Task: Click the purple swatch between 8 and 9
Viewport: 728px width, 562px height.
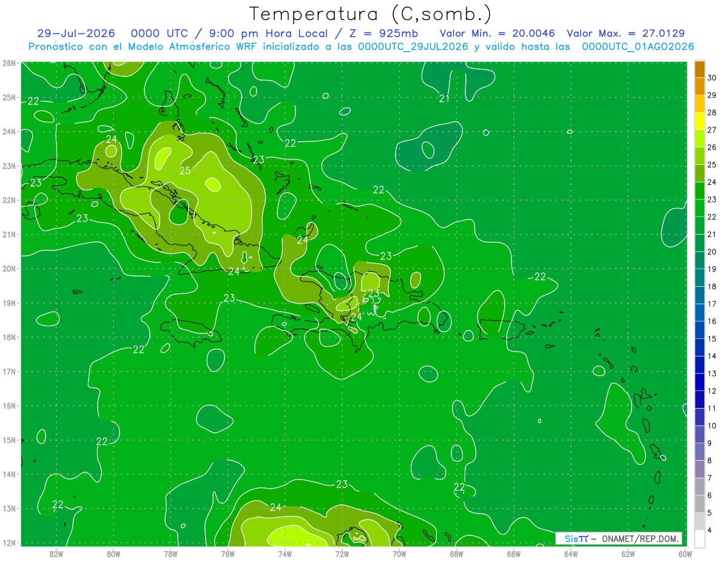Action: [x=699, y=452]
